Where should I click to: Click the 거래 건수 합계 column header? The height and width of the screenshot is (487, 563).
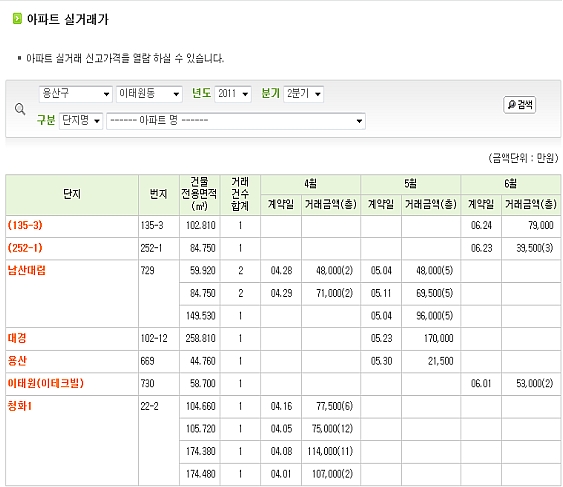click(240, 195)
